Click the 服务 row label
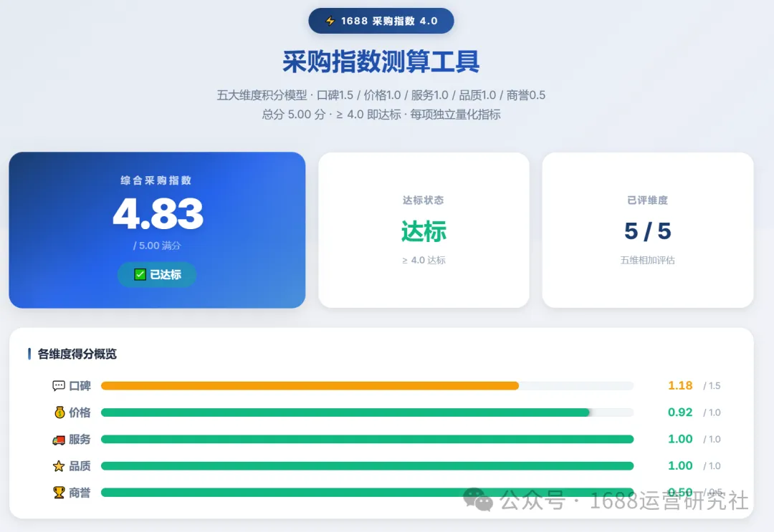Viewport: 774px width, 532px height. (x=80, y=440)
